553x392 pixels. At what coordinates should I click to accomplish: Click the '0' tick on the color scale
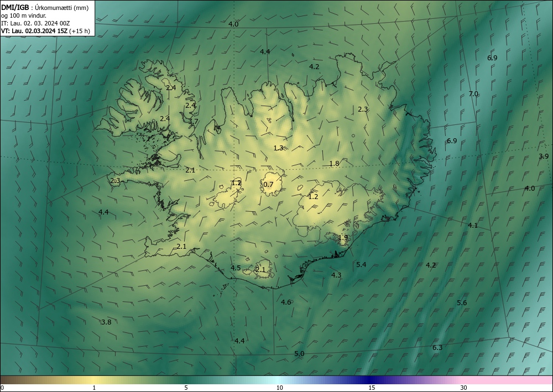(x=2, y=388)
